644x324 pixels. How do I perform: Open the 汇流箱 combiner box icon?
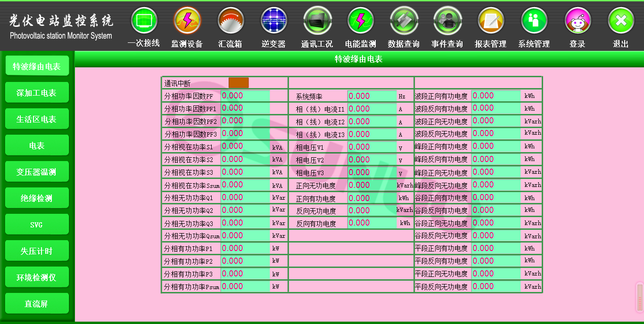231,21
